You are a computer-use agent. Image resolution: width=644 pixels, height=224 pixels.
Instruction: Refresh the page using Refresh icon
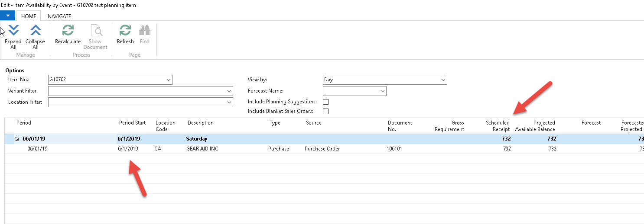(x=125, y=31)
